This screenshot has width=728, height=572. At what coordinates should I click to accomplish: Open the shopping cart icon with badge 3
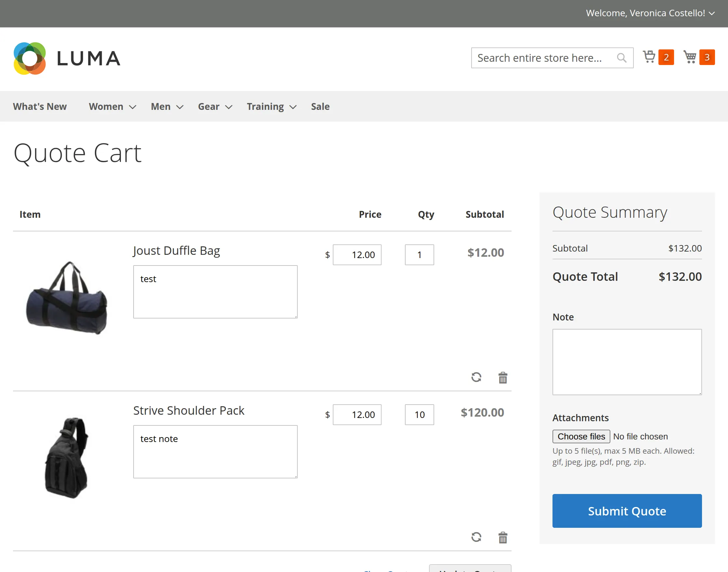tap(699, 57)
